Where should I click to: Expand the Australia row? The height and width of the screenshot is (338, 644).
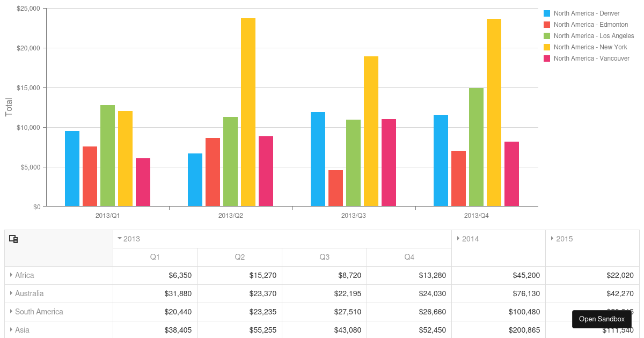11,293
